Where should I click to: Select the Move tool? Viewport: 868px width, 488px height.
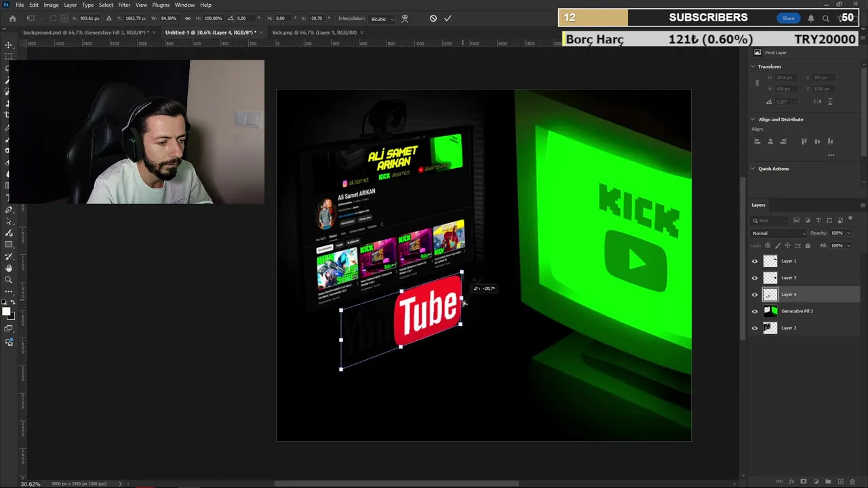[x=9, y=45]
